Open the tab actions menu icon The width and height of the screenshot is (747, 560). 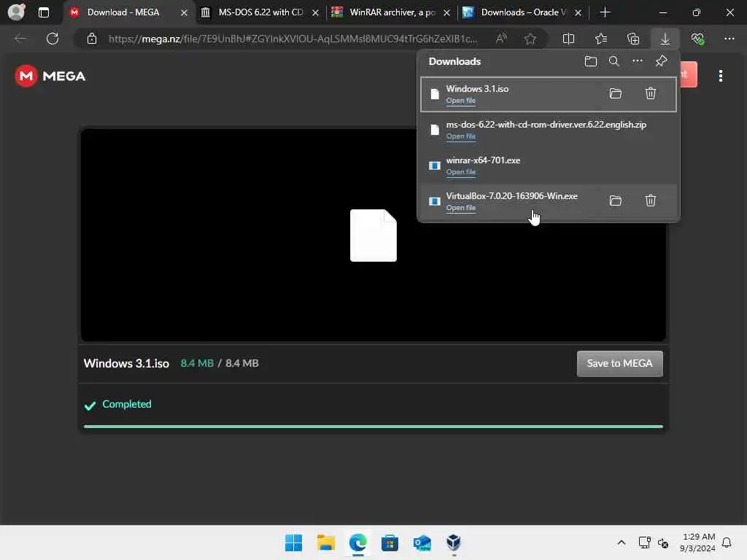[43, 12]
